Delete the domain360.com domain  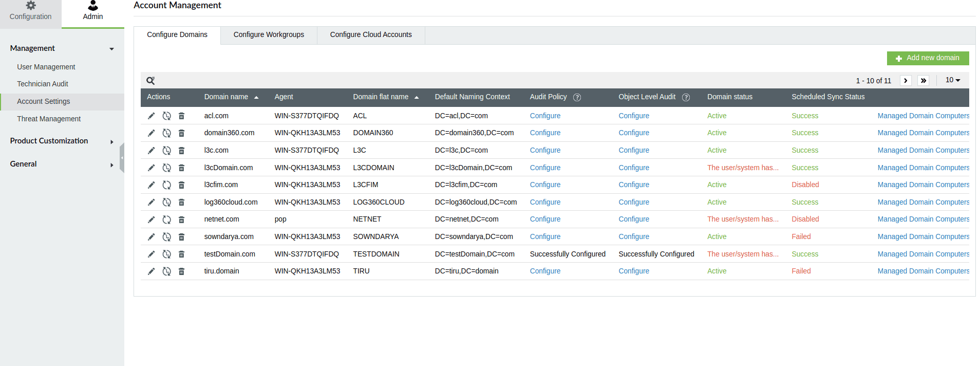tap(181, 133)
